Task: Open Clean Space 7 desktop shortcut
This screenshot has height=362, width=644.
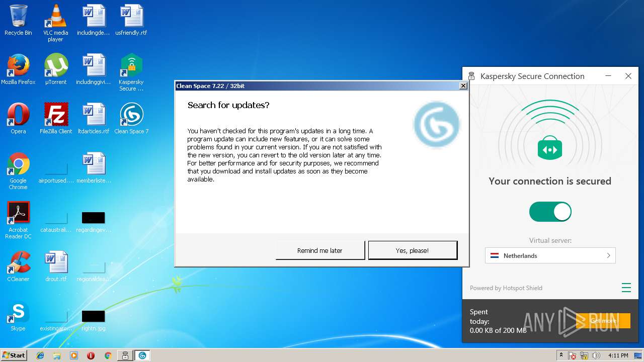Action: tap(131, 119)
